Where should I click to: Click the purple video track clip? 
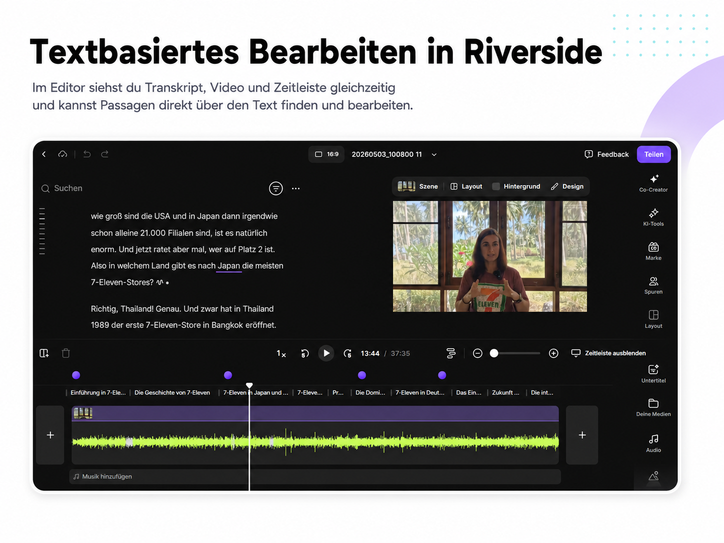315,413
